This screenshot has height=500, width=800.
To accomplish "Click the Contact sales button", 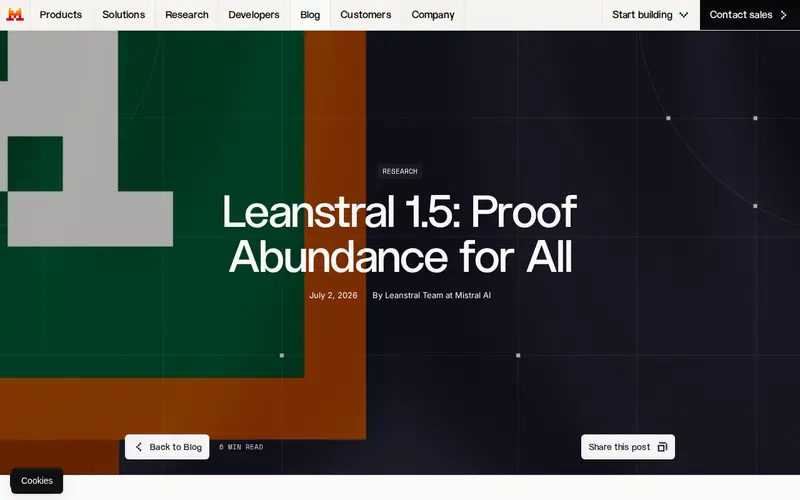I will click(x=749, y=15).
